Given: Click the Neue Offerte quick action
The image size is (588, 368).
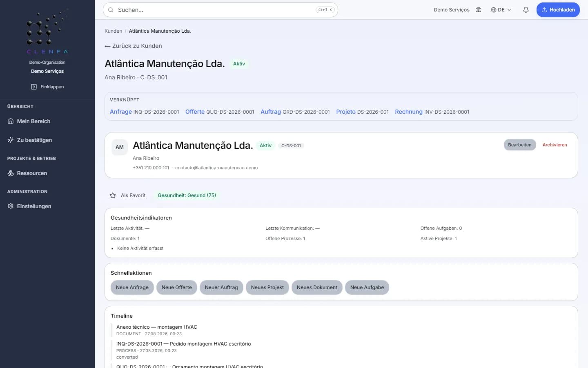Looking at the screenshot, I should [177, 287].
